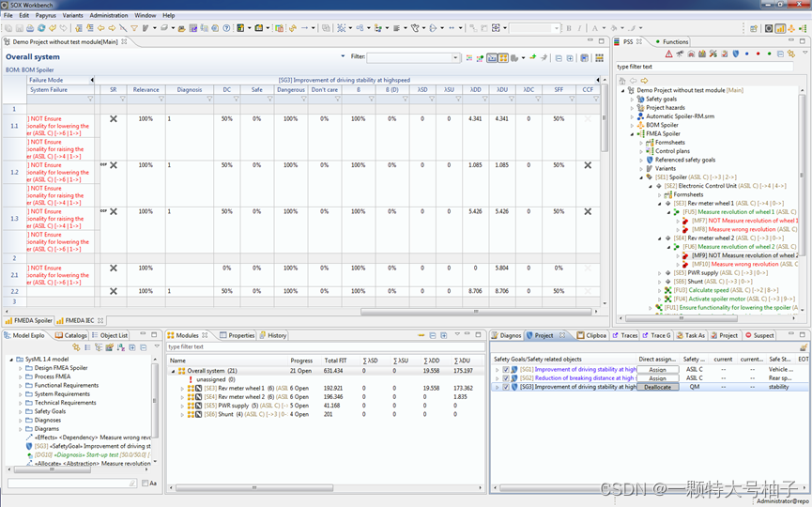Click the open folder icon in toolbar
This screenshot has width=812, height=507.
click(x=182, y=28)
